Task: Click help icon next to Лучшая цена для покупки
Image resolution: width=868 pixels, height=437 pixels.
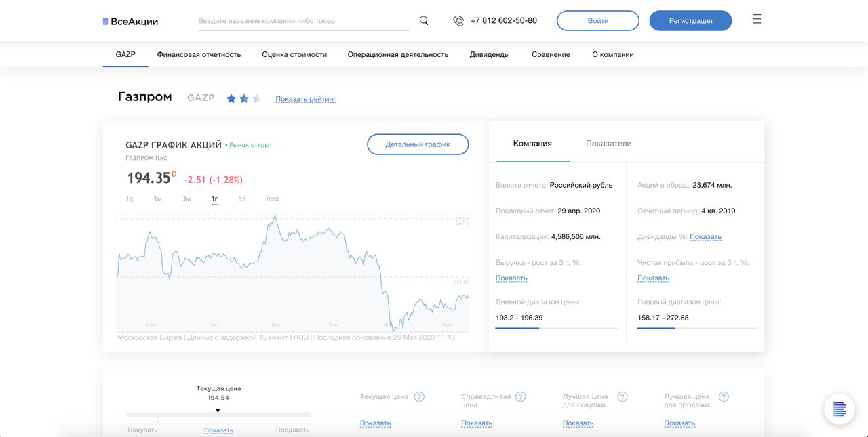Action: (623, 396)
